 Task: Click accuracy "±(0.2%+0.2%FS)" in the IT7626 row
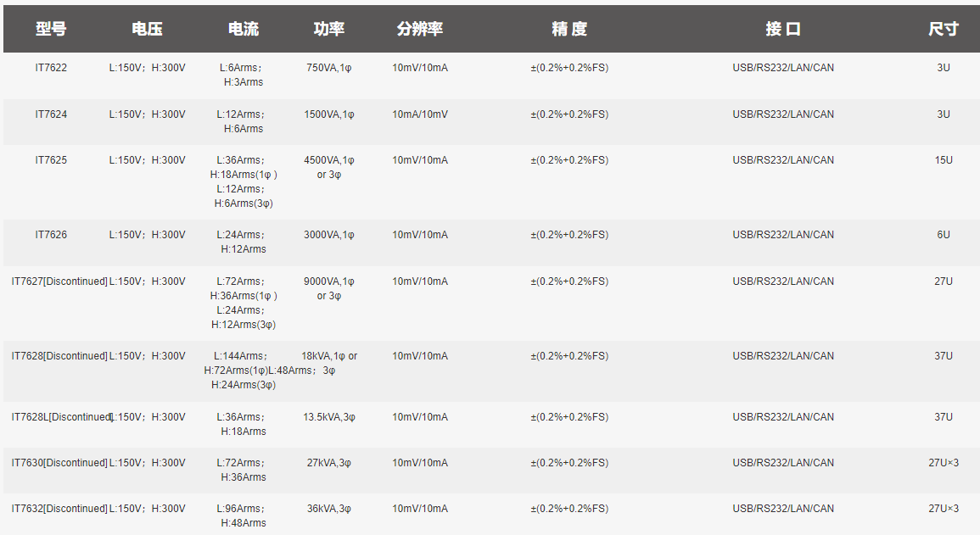[569, 235]
